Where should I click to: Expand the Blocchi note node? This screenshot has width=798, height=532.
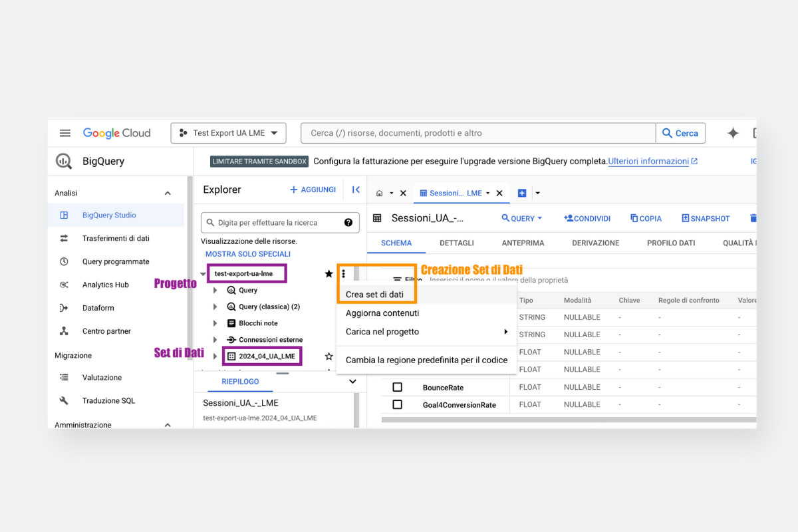coord(215,323)
